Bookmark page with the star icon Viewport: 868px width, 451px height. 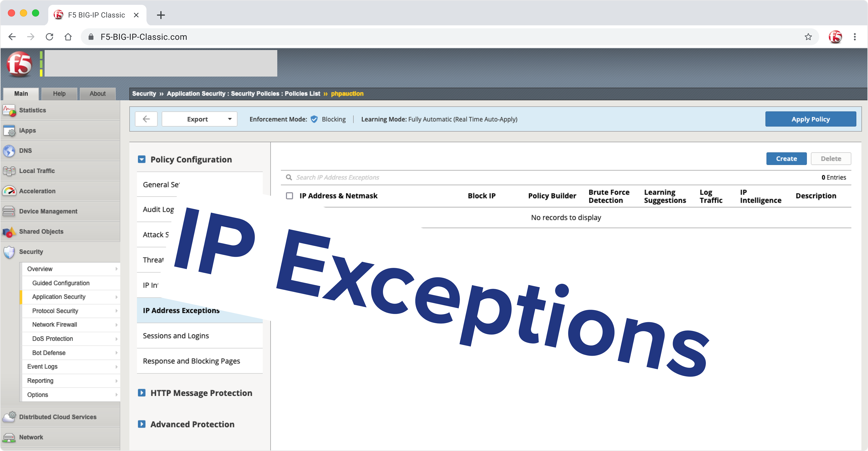click(x=808, y=37)
